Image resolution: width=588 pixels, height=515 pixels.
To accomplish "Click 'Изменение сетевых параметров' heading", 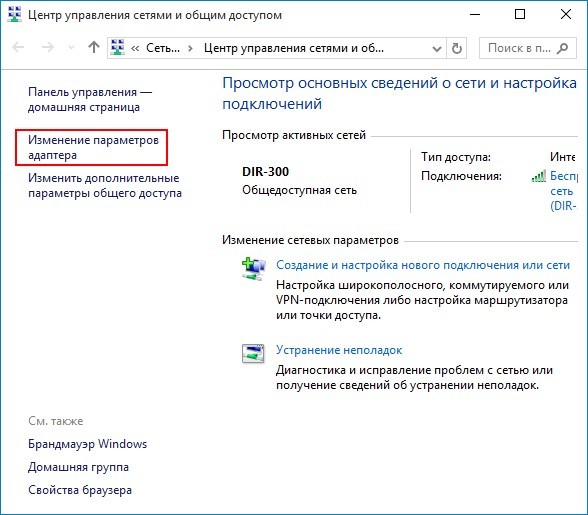I will click(310, 240).
